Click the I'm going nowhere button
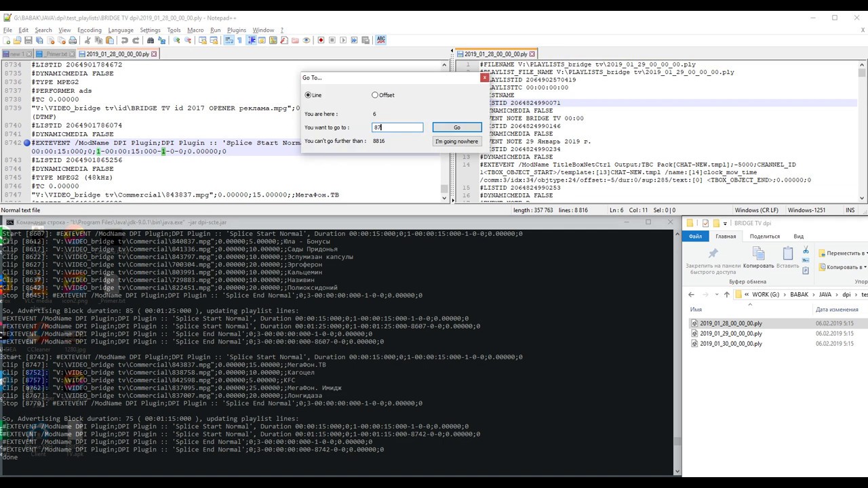The image size is (868, 488). coord(457,141)
